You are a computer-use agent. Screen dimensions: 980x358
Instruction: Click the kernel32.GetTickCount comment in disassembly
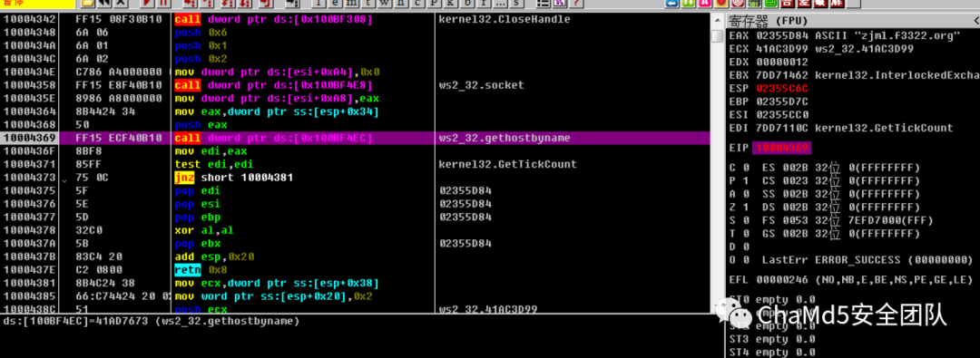(x=507, y=164)
